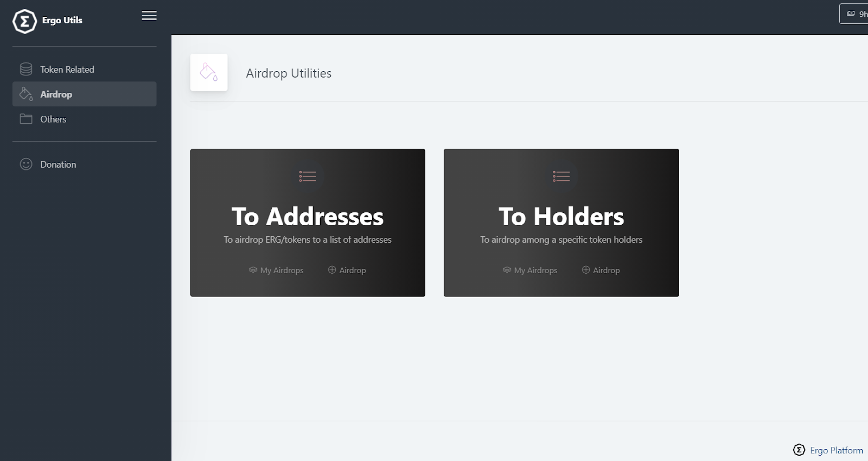This screenshot has height=461, width=868.
Task: Click the Ergo Utils brand text
Action: click(62, 20)
